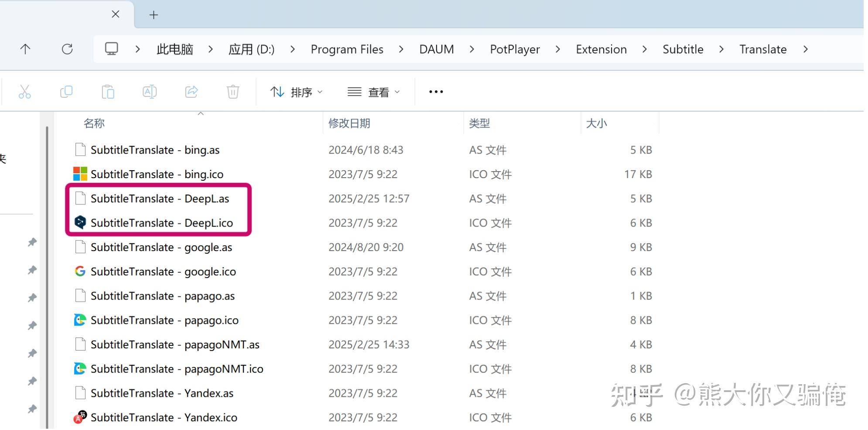Close the current Explorer tab
Screen dimensions: 868x430
116,14
